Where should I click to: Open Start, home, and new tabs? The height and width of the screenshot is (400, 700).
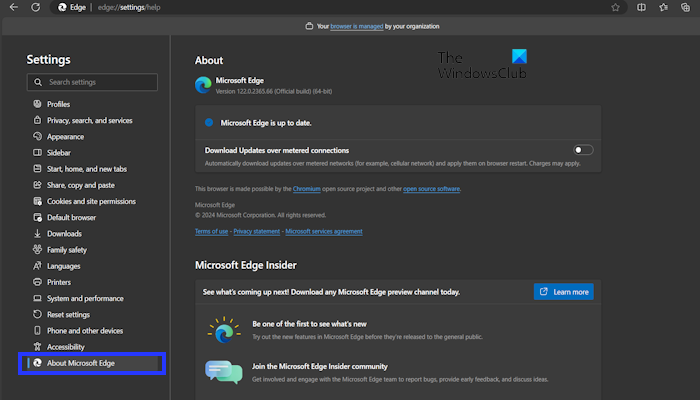[x=87, y=169]
